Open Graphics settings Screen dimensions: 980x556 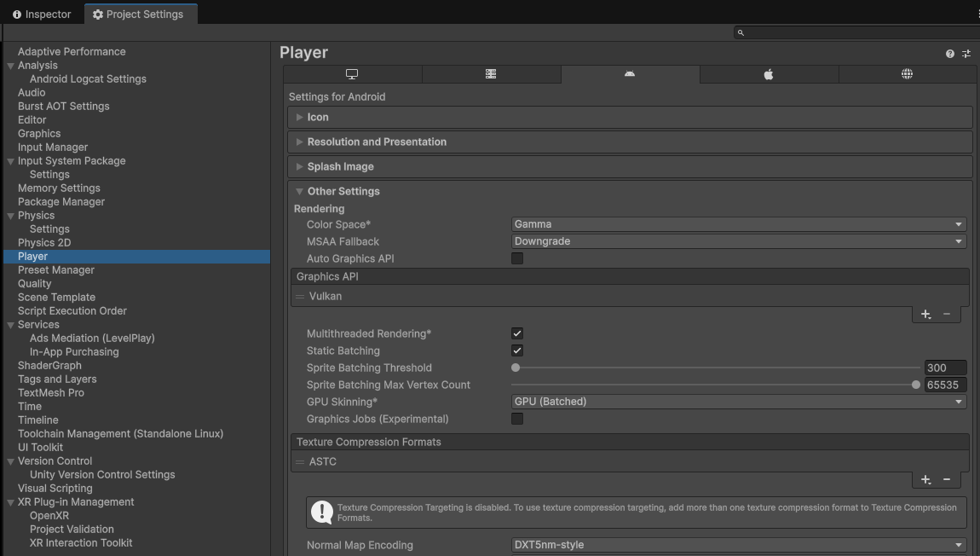38,134
